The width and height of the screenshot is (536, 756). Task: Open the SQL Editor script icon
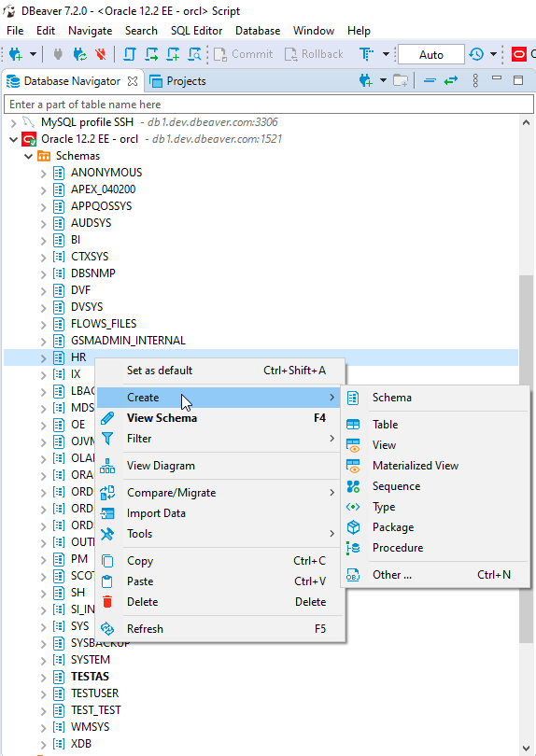click(129, 54)
